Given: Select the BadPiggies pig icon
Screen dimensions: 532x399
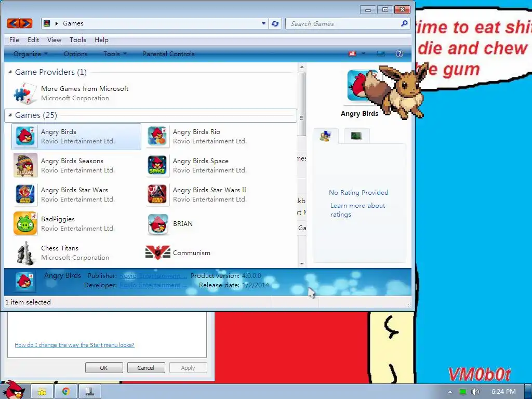Looking at the screenshot, I should point(25,223).
